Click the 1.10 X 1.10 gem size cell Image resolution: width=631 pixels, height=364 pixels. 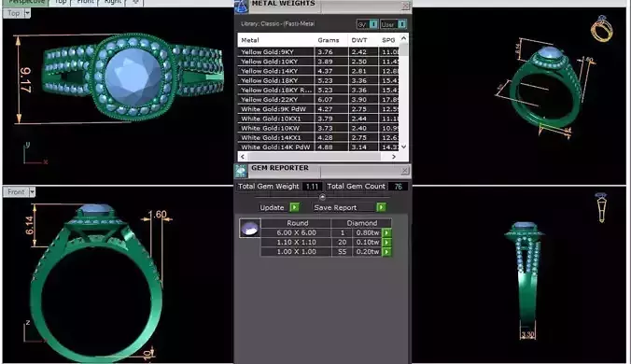point(296,242)
